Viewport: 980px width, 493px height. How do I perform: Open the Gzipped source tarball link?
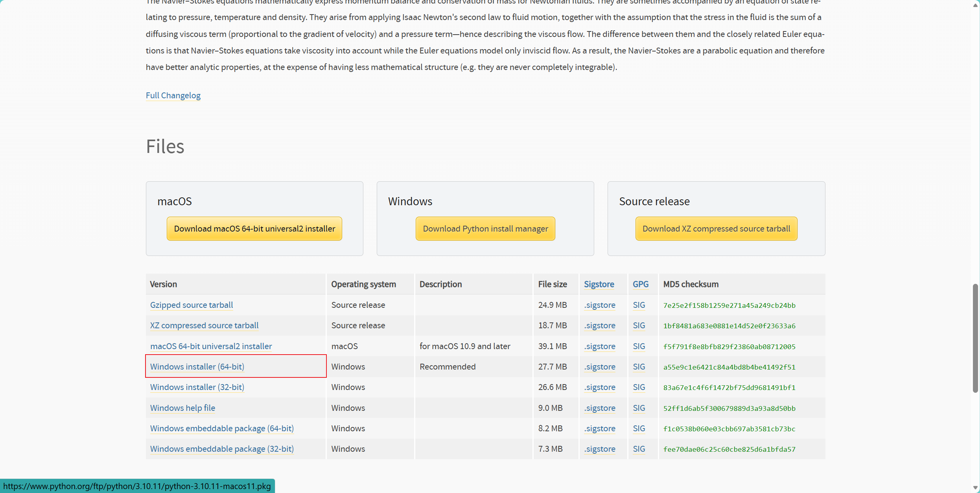click(x=192, y=305)
